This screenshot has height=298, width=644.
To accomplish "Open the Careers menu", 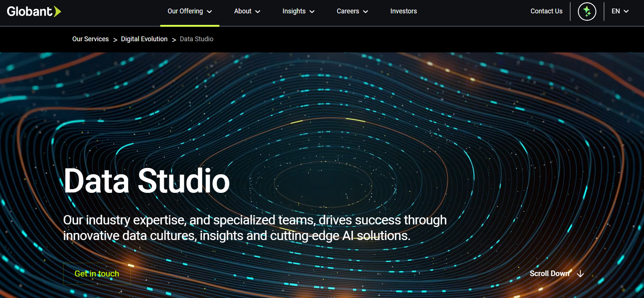I will (x=352, y=11).
